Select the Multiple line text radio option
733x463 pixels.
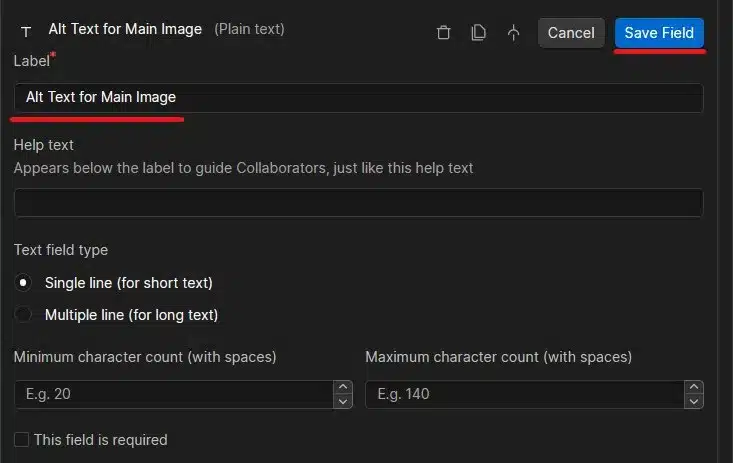pos(24,315)
